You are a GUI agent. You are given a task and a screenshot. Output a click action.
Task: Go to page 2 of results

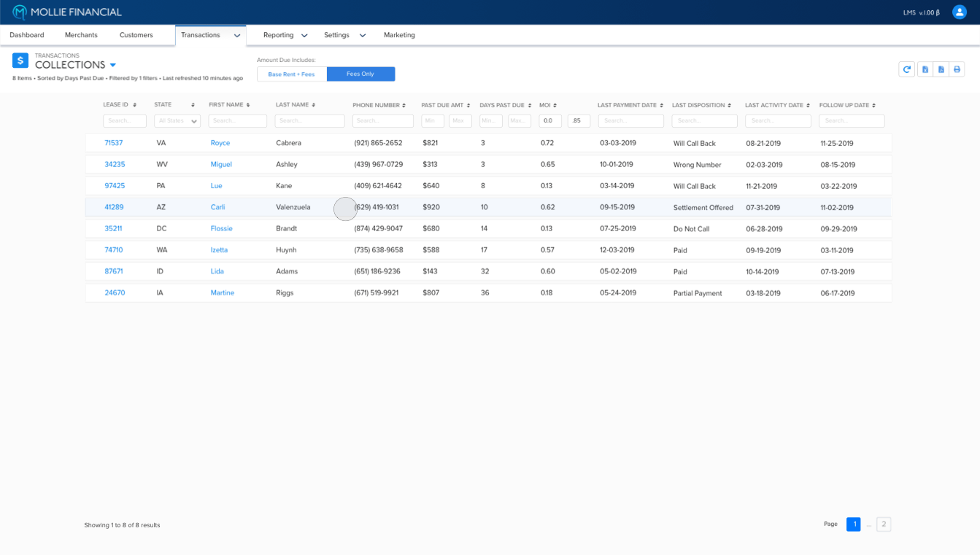(x=883, y=524)
